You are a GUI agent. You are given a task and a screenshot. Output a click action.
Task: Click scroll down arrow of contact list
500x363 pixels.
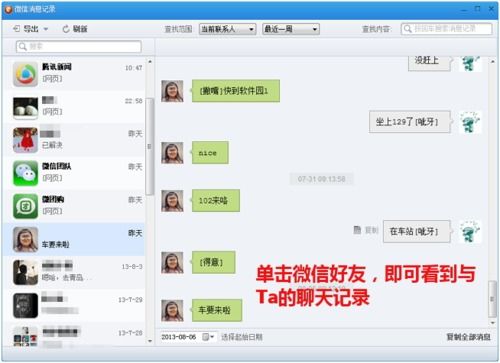150,341
